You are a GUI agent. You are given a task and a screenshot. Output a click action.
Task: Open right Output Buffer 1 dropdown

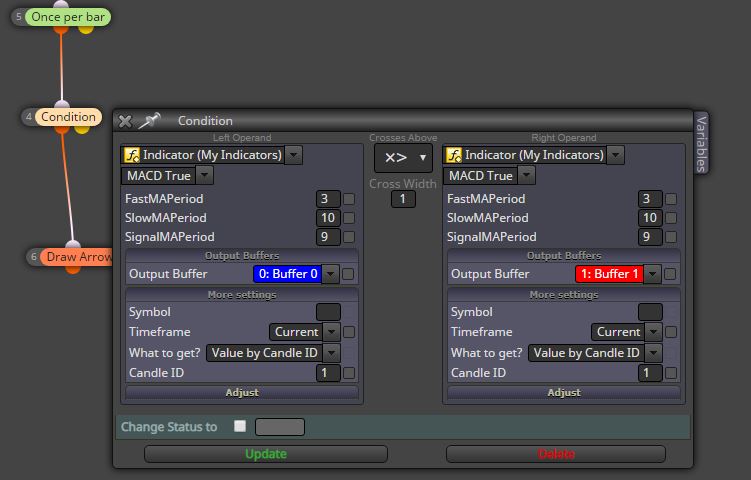tap(652, 274)
